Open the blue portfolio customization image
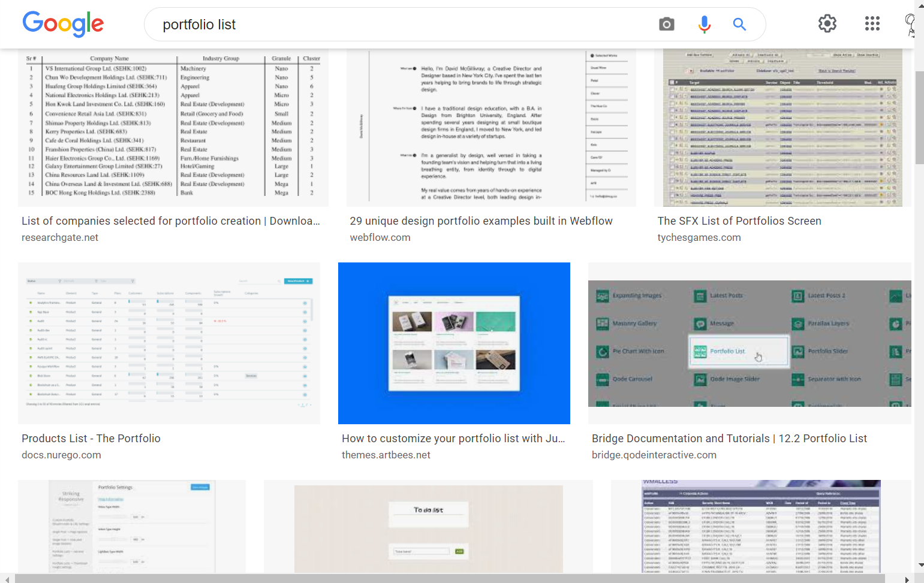924x583 pixels. click(x=454, y=343)
